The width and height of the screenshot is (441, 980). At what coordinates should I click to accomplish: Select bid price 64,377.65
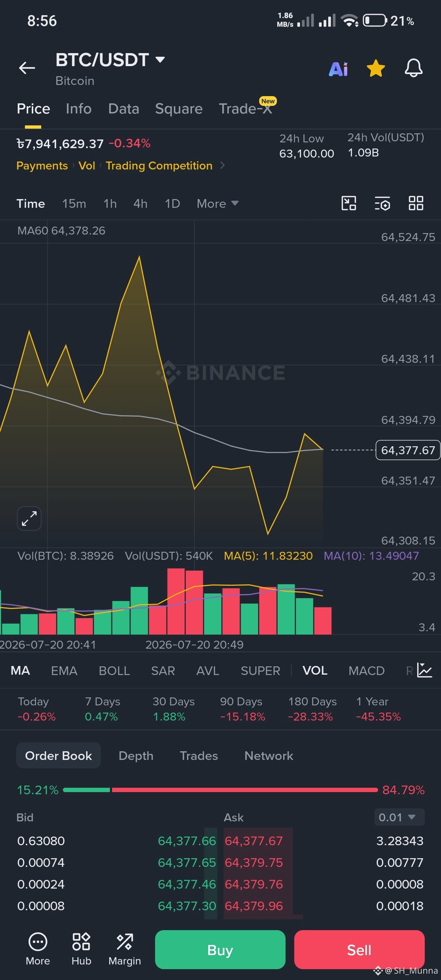(187, 863)
